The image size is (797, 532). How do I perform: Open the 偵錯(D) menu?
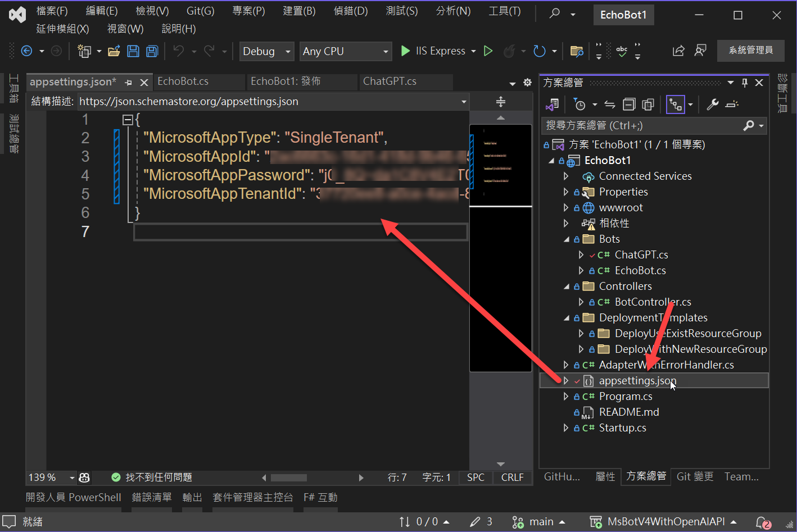(351, 11)
